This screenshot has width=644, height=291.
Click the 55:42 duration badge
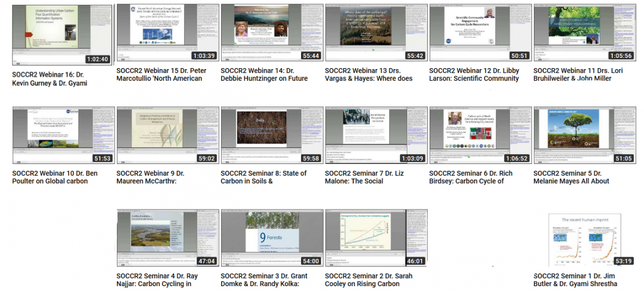pos(415,56)
